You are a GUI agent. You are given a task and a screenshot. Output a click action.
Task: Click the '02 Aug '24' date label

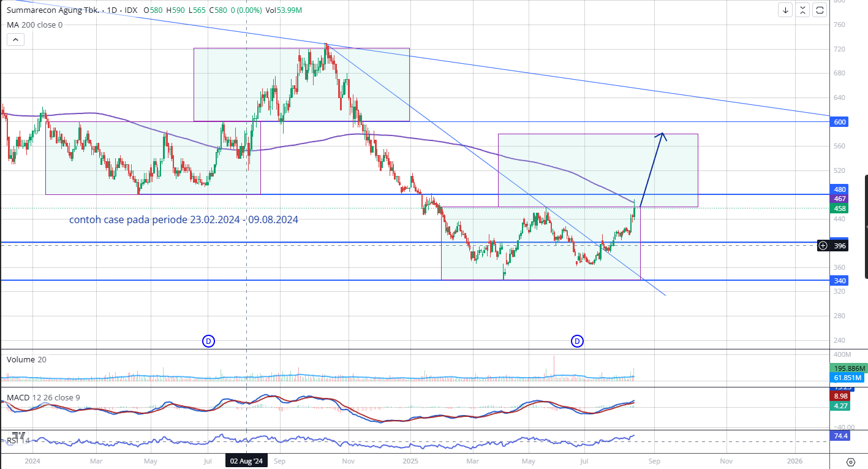[x=246, y=460]
